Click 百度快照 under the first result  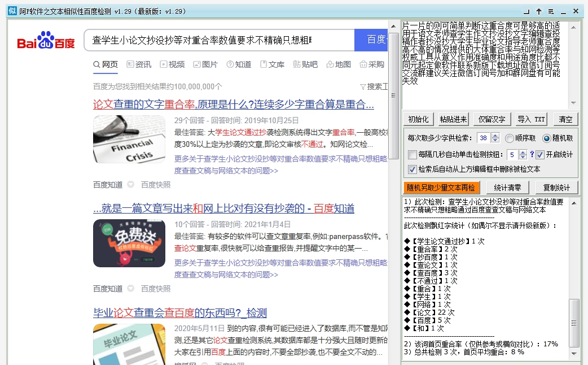156,184
